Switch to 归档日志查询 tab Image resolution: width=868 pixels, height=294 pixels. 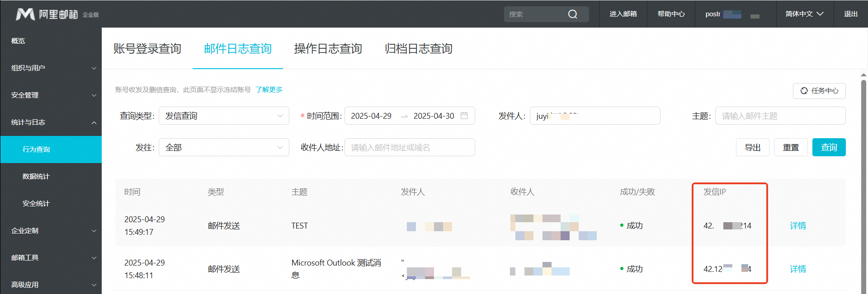(419, 48)
